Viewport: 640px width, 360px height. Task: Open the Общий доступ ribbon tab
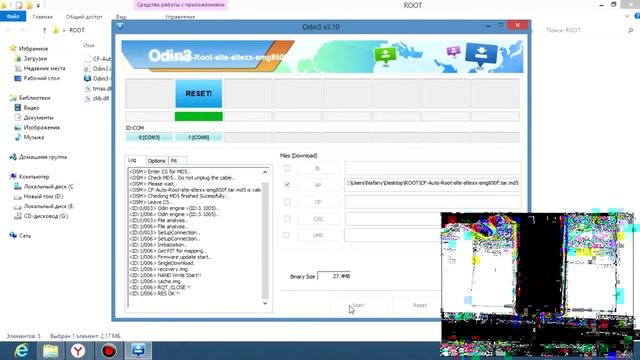coord(84,17)
